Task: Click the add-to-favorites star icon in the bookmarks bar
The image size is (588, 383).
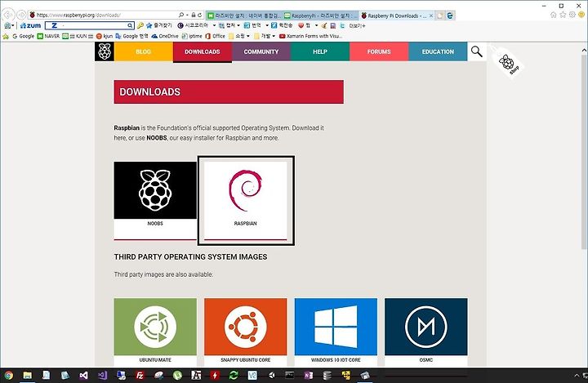Action: point(6,36)
